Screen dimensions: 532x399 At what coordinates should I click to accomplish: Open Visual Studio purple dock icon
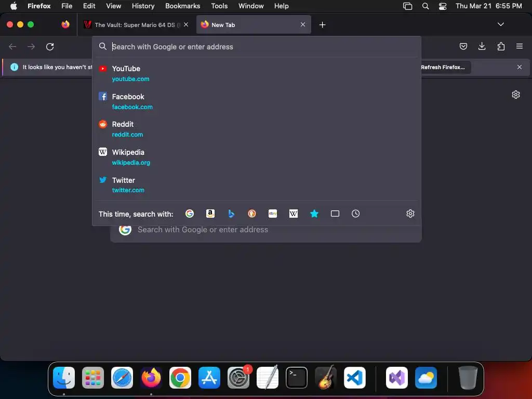click(x=397, y=378)
